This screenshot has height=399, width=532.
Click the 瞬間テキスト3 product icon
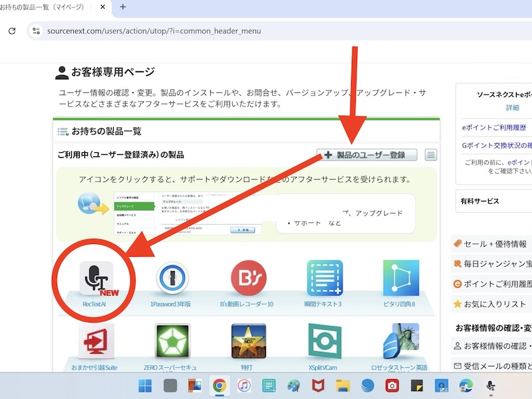click(325, 278)
